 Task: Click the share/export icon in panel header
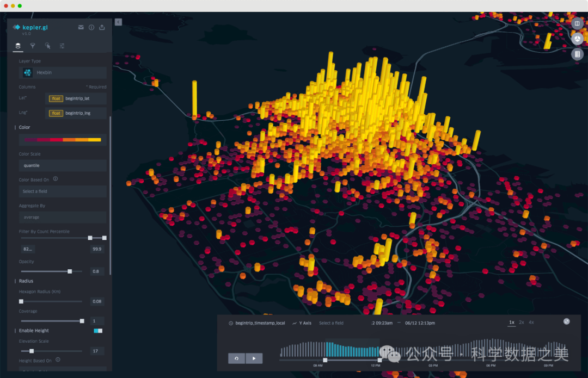tap(102, 28)
